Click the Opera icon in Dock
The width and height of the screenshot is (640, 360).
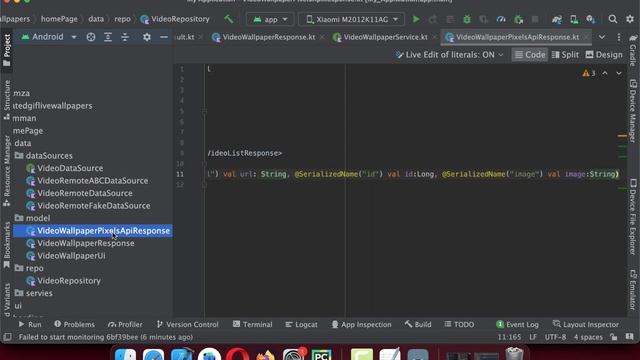point(238,354)
